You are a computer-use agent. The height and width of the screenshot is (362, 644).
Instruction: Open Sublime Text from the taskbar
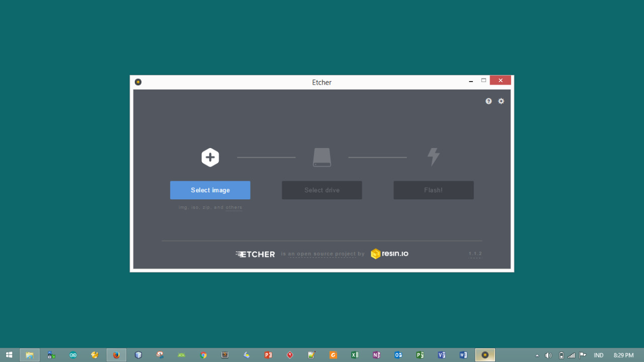tap(225, 355)
